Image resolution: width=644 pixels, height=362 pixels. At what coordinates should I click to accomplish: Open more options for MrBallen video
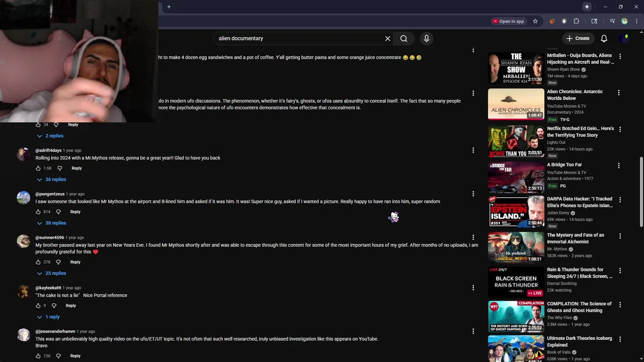click(x=620, y=56)
